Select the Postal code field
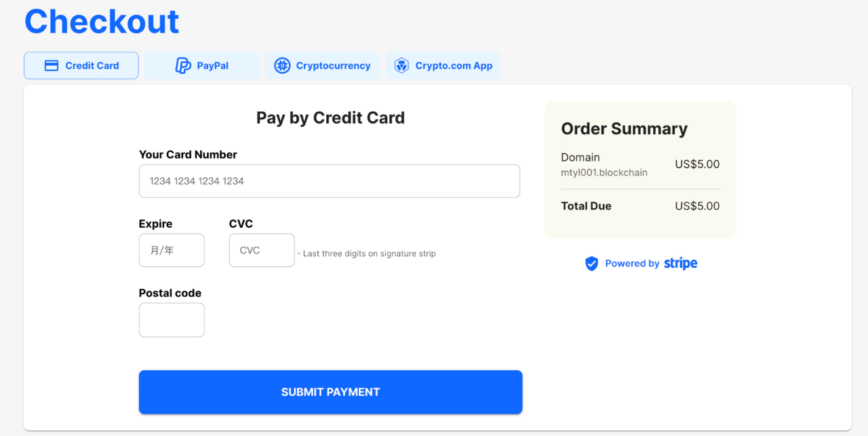This screenshot has height=436, width=868. (172, 320)
